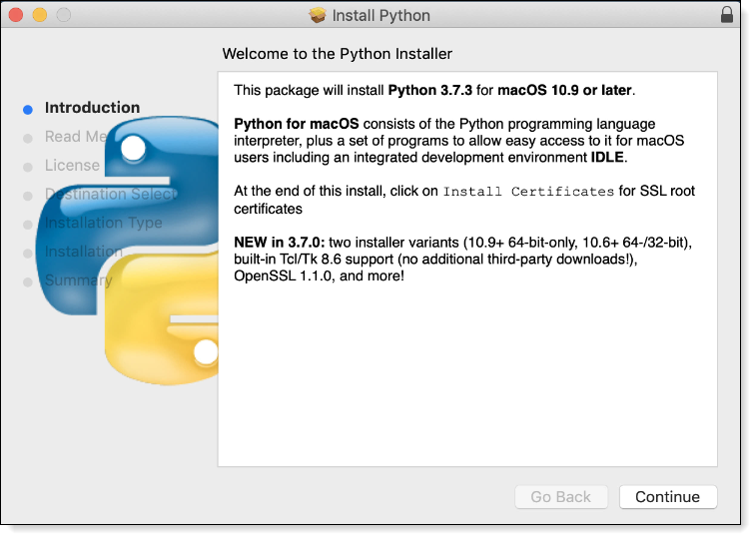
Task: Click the lock icon in title bar
Action: pos(727,14)
